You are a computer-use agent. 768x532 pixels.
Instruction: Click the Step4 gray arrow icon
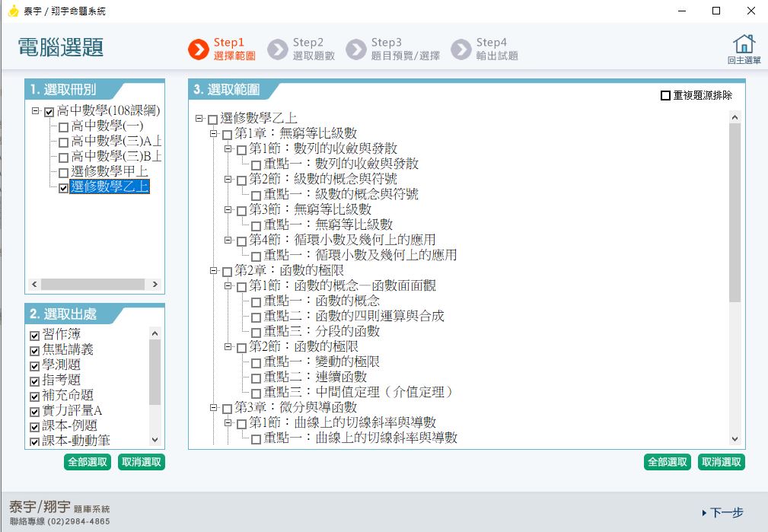(461, 49)
